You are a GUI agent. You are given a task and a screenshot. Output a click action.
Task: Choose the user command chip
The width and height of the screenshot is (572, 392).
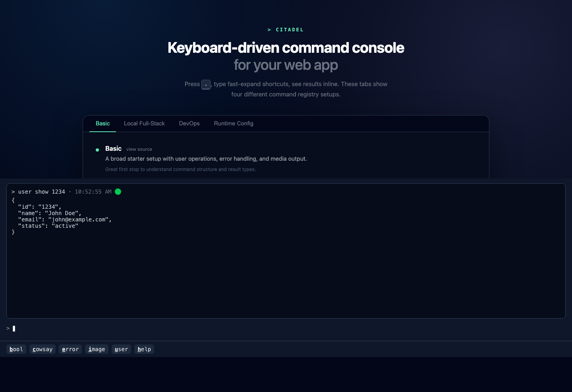pos(121,349)
